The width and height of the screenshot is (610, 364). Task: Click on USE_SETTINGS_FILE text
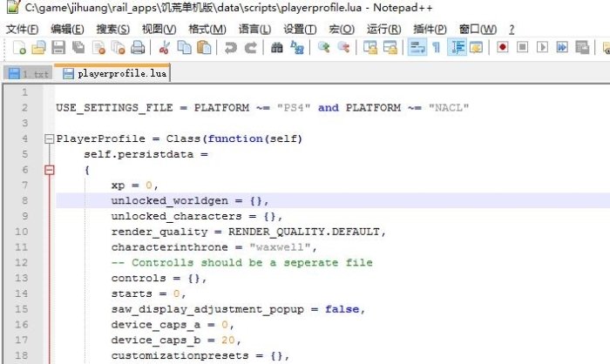click(114, 108)
